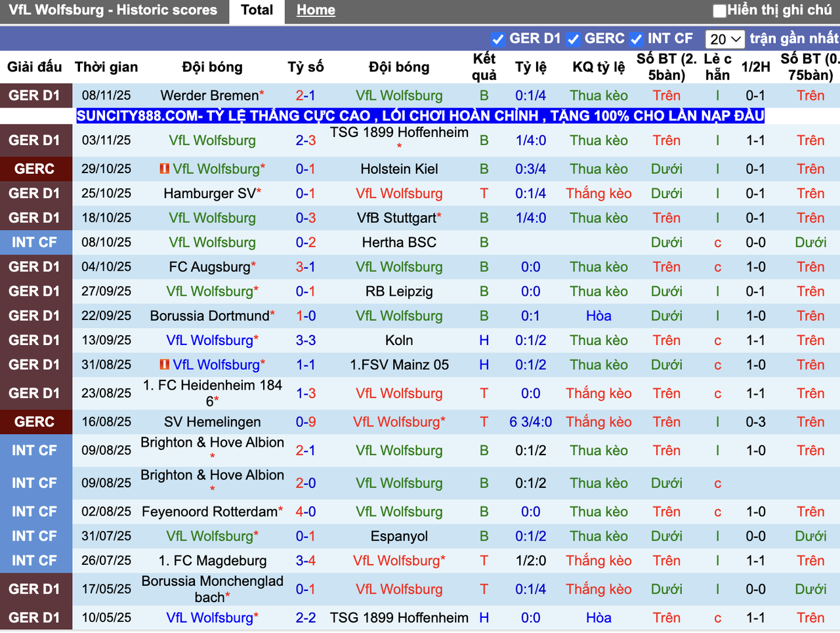The image size is (840, 633).
Task: Click the Thời gian column header
Action: [x=106, y=67]
